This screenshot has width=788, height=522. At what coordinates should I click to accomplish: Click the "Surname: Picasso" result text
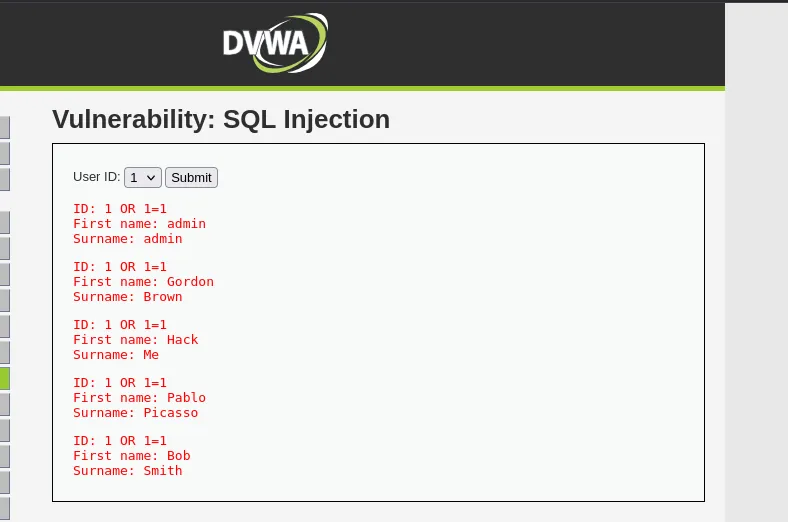click(135, 413)
